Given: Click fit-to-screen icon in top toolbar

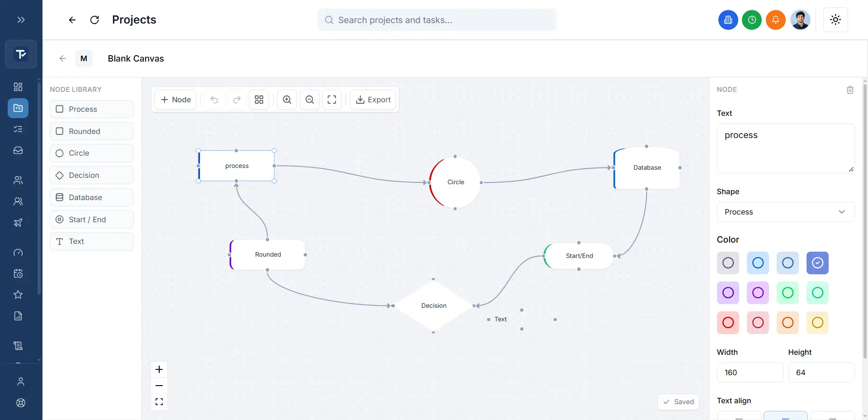Looking at the screenshot, I should [x=332, y=100].
